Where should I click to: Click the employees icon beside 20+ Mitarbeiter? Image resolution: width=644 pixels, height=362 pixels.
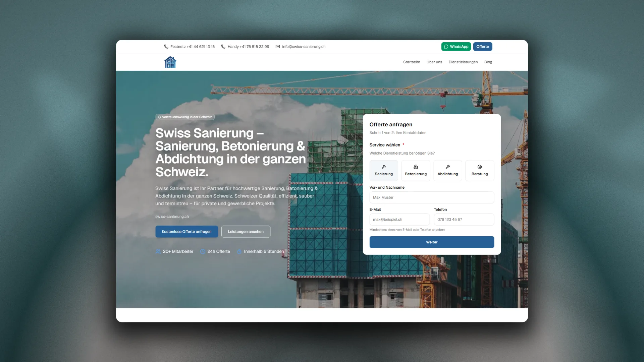pos(158,251)
